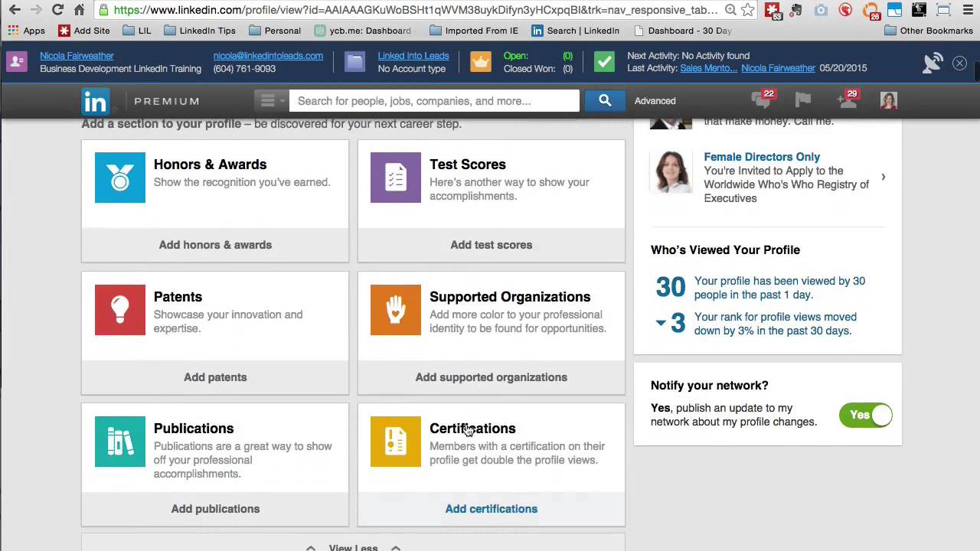The height and width of the screenshot is (551, 980).
Task: Click the Who's Viewed Your Profile heading
Action: pyautogui.click(x=725, y=250)
